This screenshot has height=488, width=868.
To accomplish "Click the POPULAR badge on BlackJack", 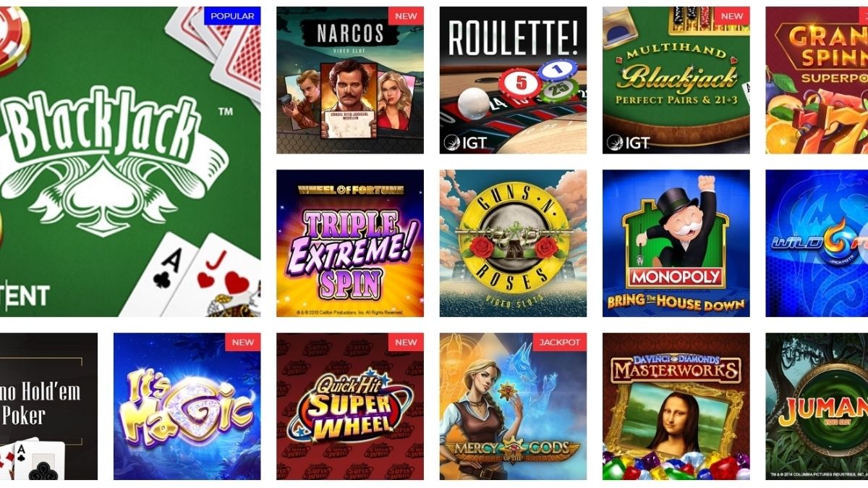I will (x=232, y=16).
